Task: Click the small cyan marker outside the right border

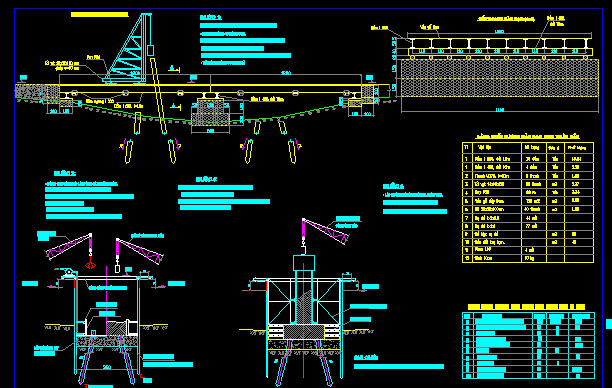Action: click(609, 324)
